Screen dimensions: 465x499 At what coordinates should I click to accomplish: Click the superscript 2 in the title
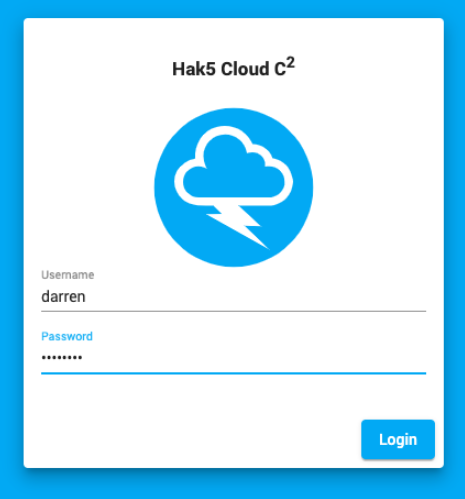291,63
